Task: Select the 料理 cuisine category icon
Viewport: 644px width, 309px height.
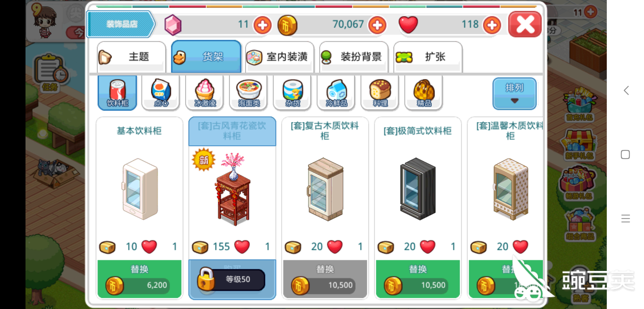Action: click(380, 93)
